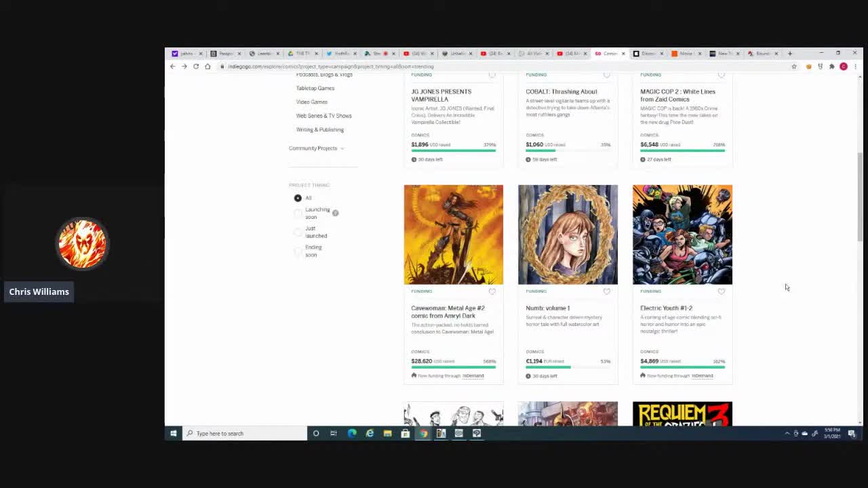Click the browser forward arrow

click(184, 66)
